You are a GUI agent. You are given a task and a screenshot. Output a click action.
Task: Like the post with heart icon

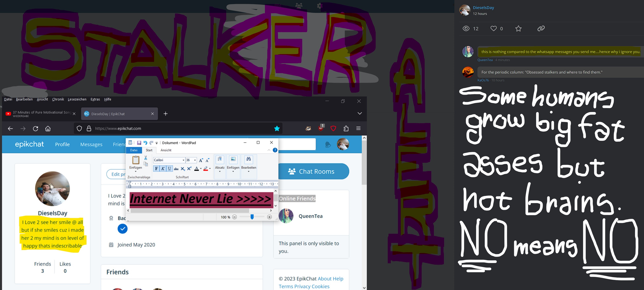[x=493, y=28]
